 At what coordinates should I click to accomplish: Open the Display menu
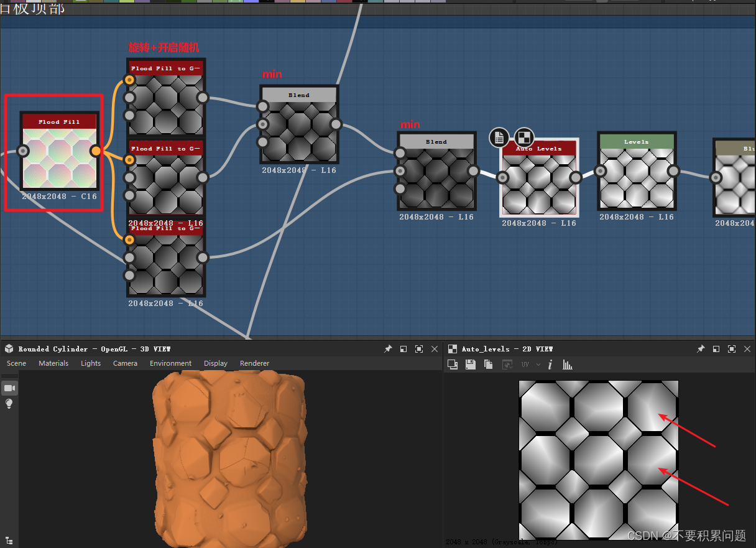point(216,363)
